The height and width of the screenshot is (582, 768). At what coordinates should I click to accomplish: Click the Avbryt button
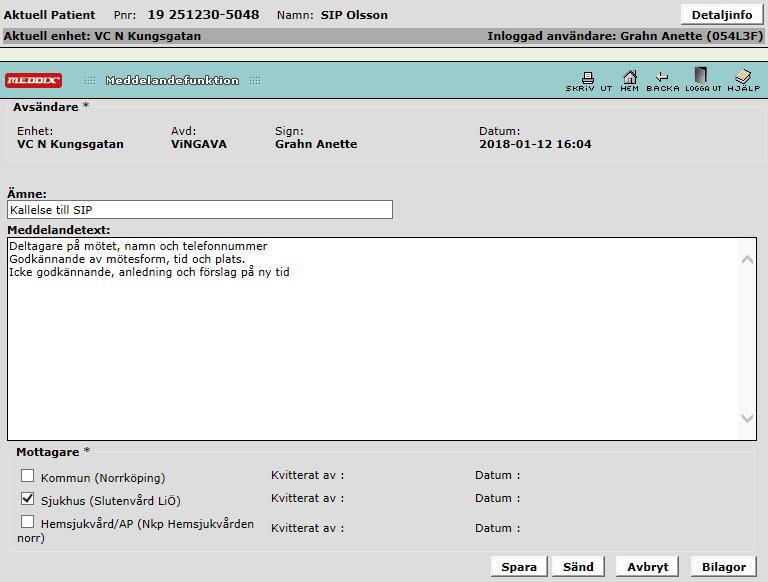[x=648, y=567]
